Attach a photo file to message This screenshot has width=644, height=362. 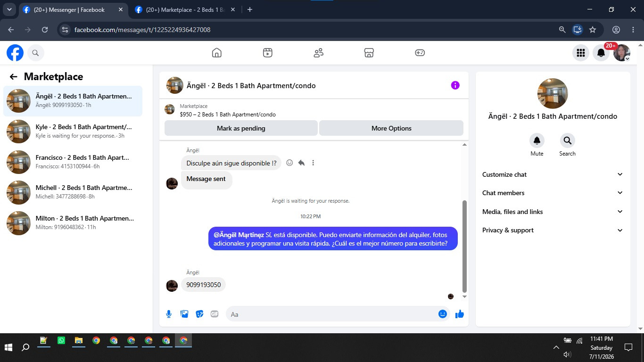tap(184, 314)
